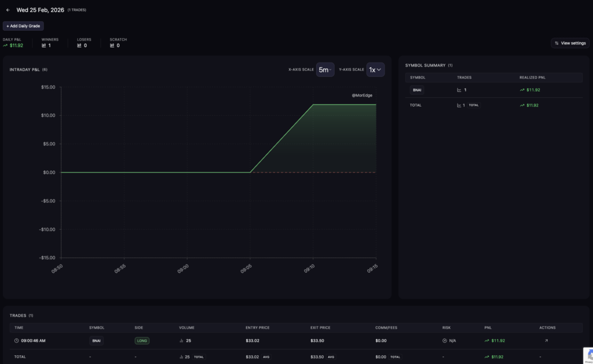Image resolution: width=593 pixels, height=364 pixels.
Task: Select the BNAI tag in Symbol Summary
Action: point(417,90)
